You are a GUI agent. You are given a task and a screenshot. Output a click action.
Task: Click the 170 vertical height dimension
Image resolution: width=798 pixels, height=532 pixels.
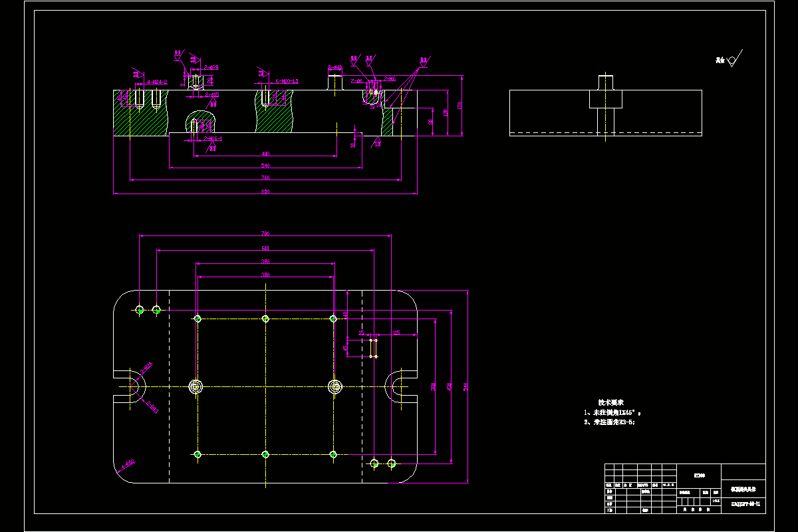click(459, 106)
